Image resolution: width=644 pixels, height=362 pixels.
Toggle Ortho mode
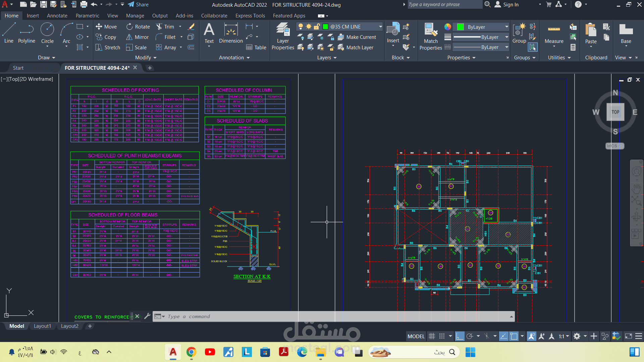460,336
